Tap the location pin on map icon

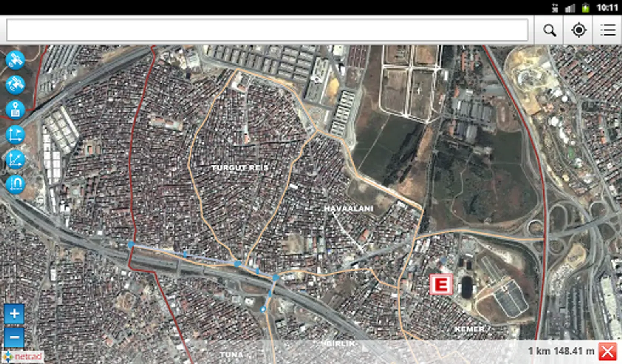(x=15, y=110)
